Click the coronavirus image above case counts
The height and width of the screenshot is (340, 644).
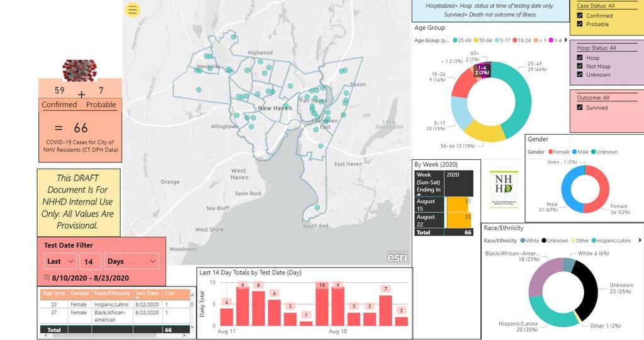tap(79, 69)
